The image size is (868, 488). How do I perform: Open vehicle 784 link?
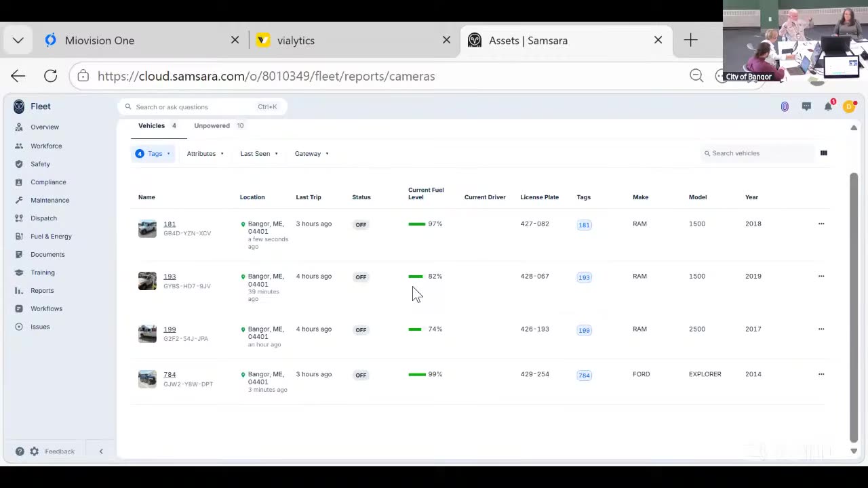point(170,374)
